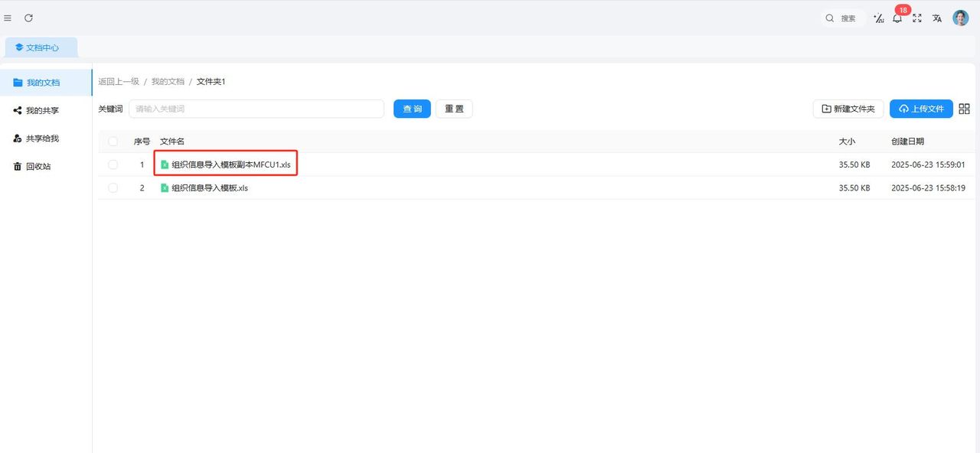Open file 组织信息导入模板副本MFCU1.xls
The width and height of the screenshot is (980, 453).
coord(231,165)
